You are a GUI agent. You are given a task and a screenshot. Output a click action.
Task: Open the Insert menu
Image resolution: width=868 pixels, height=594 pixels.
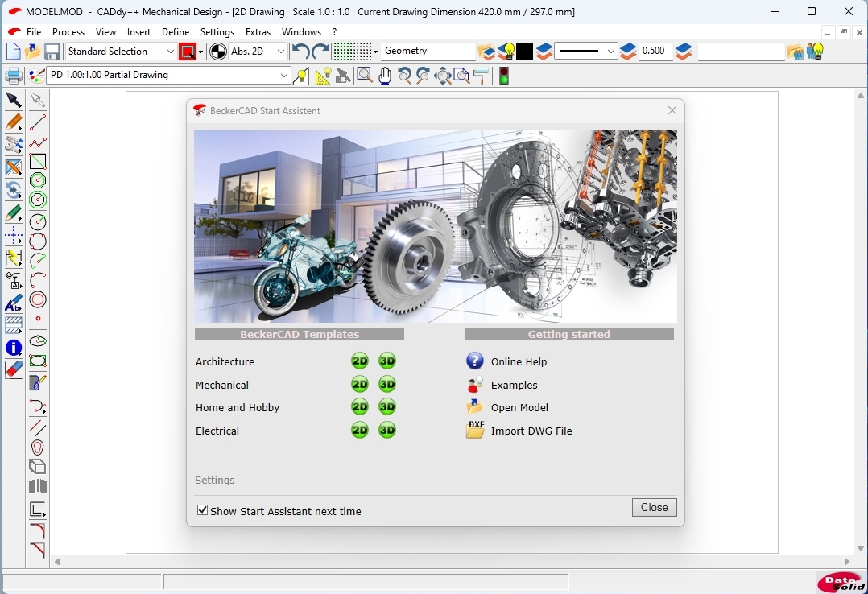(x=139, y=32)
